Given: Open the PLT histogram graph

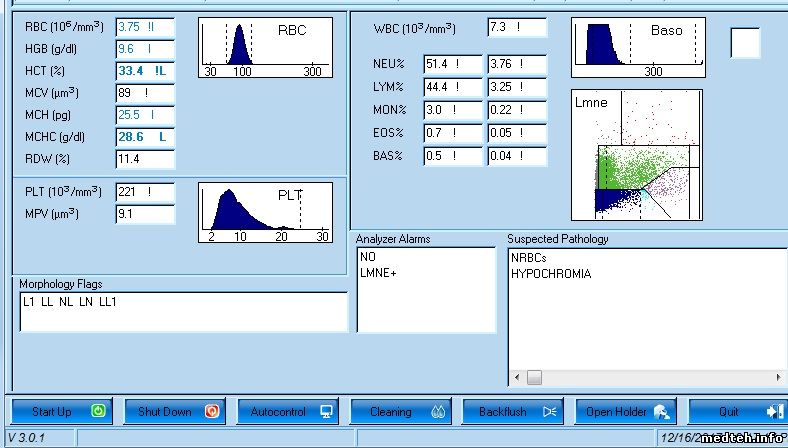Looking at the screenshot, I should pyautogui.click(x=263, y=212).
